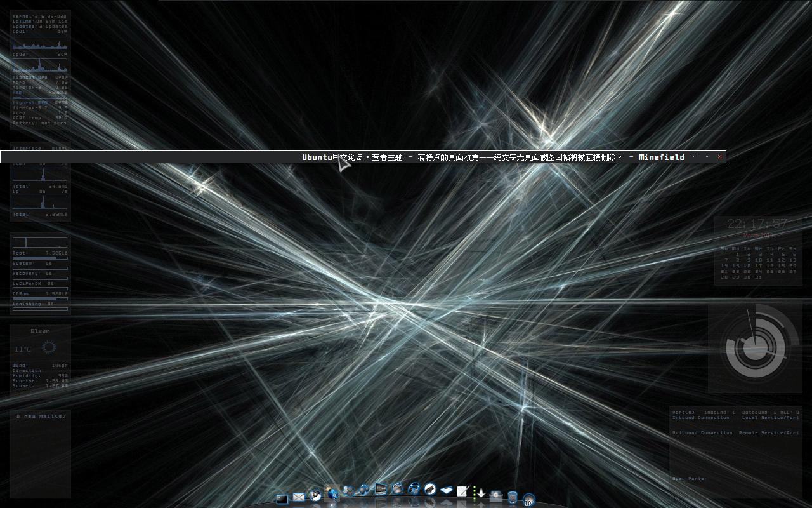The width and height of the screenshot is (812, 508).
Task: Click the "ACPI temp" reading
Action: (39, 117)
